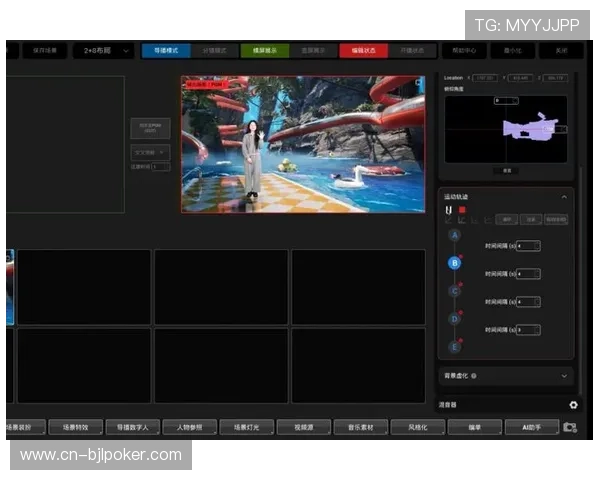Open the 2+8布局 layout dropdown
Screen dimensions: 600x480
(102, 49)
